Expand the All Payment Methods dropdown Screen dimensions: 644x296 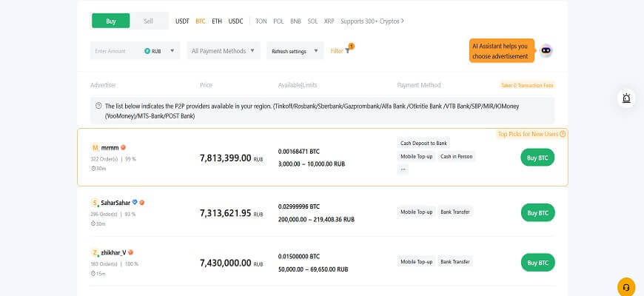coord(222,51)
